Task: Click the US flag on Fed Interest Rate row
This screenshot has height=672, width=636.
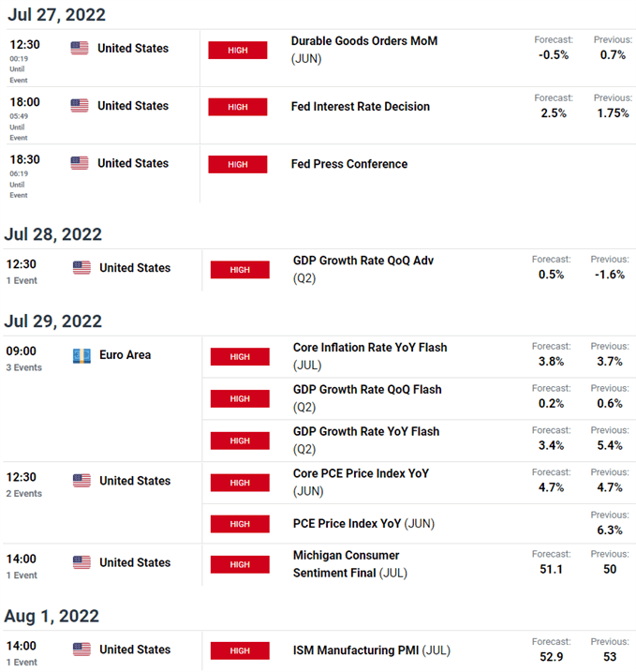Action: [x=80, y=106]
